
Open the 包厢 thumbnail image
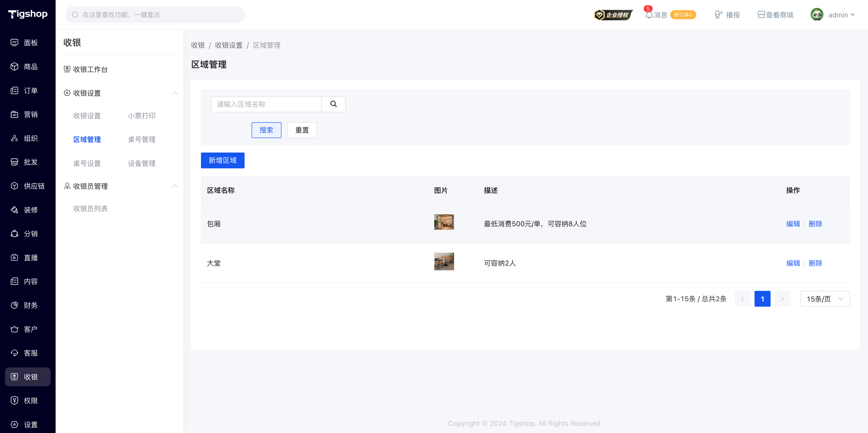444,222
